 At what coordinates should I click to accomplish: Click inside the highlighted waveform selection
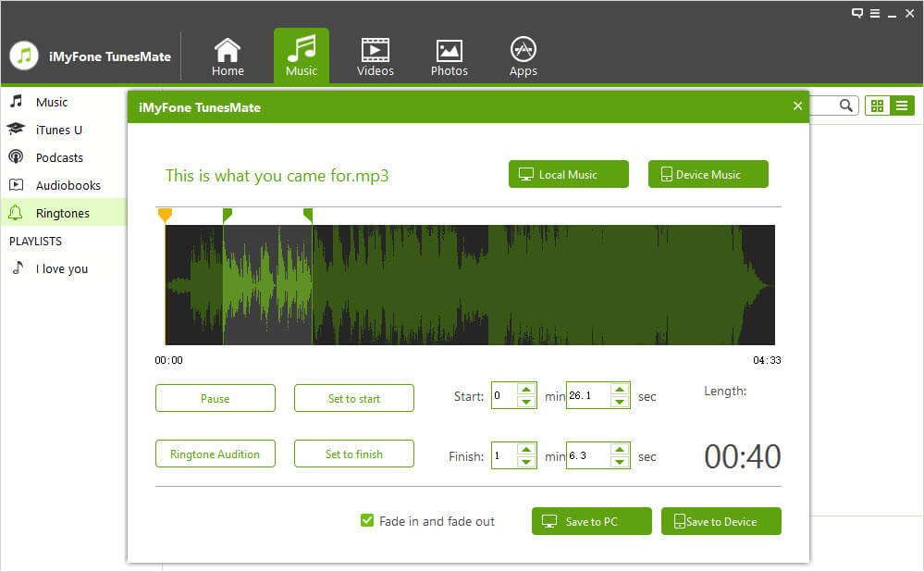click(267, 285)
